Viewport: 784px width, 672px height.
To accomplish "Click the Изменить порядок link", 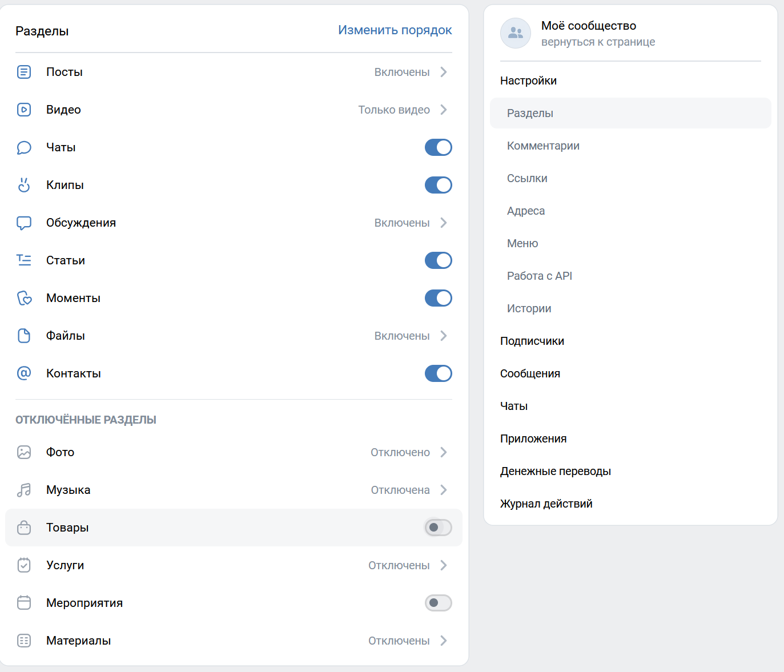I will click(x=395, y=30).
